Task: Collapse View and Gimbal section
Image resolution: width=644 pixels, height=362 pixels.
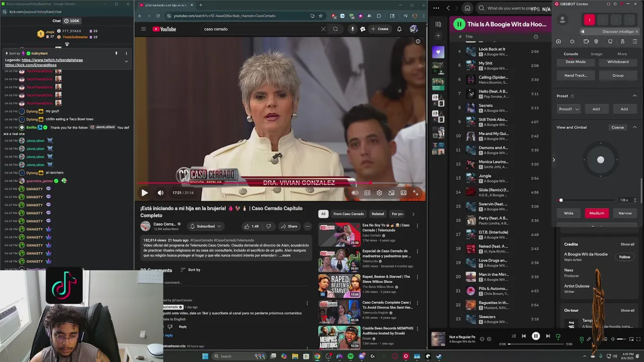Action: (x=634, y=127)
